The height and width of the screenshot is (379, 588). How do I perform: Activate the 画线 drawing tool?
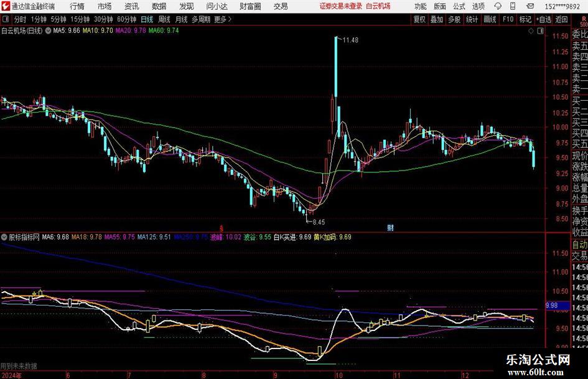[x=490, y=19]
